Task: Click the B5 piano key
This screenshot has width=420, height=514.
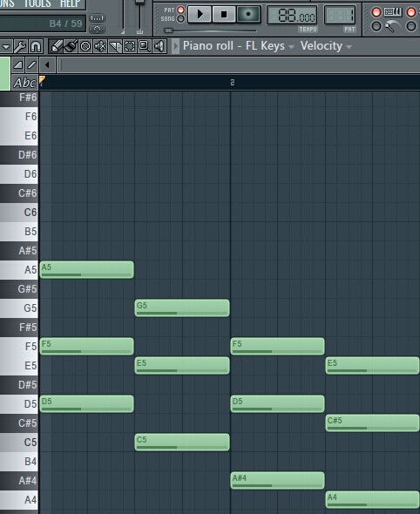Action: pyautogui.click(x=19, y=232)
